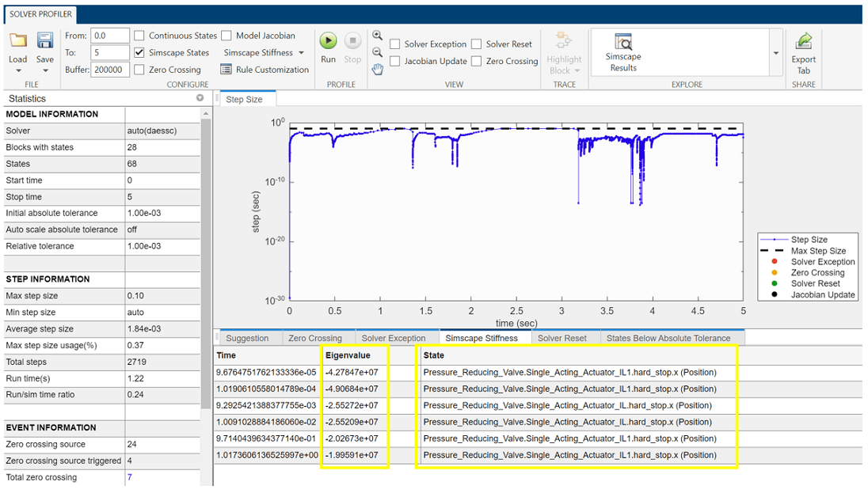Enable the Continuous States checkbox
Screen dimensions: 868x493
point(141,36)
